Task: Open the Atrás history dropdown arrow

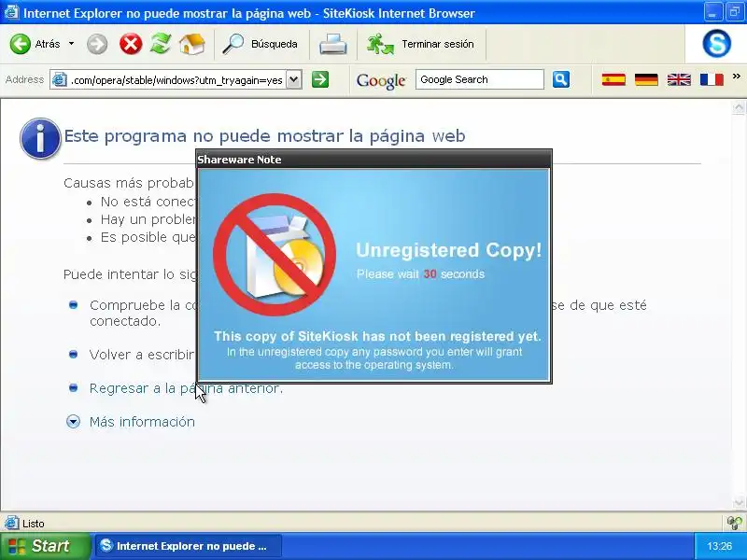Action: click(x=72, y=44)
